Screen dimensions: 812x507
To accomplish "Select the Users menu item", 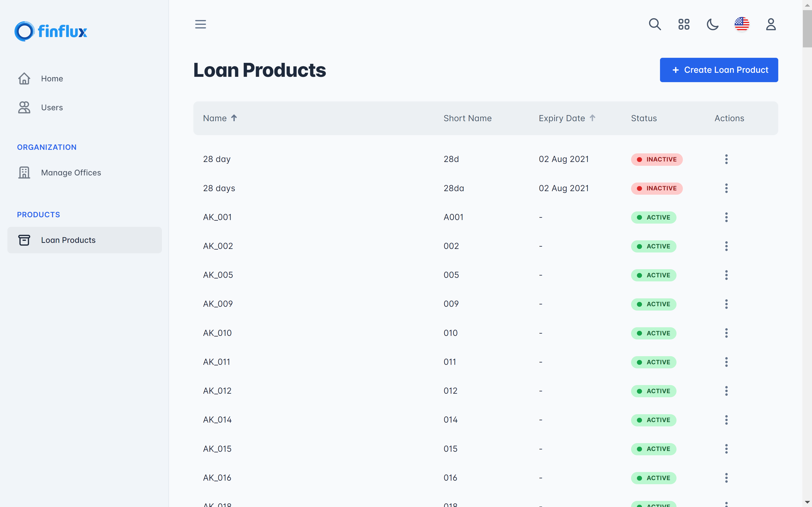I will (x=52, y=107).
